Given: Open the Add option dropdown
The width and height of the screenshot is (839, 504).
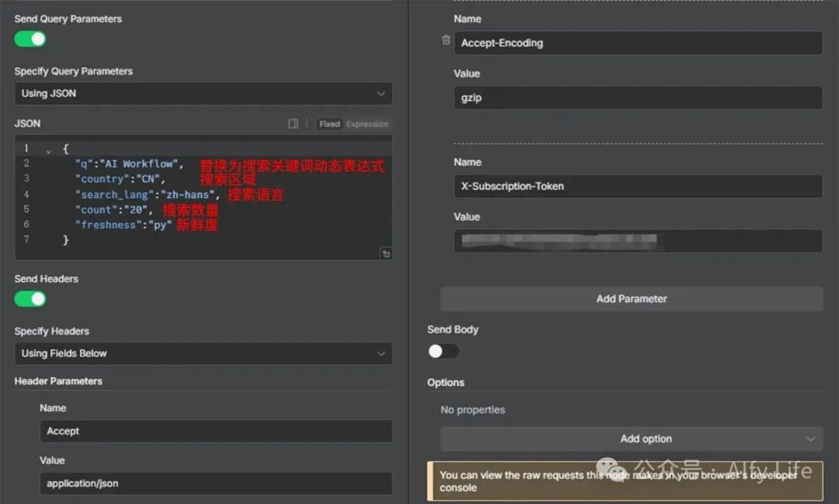Looking at the screenshot, I should click(632, 440).
